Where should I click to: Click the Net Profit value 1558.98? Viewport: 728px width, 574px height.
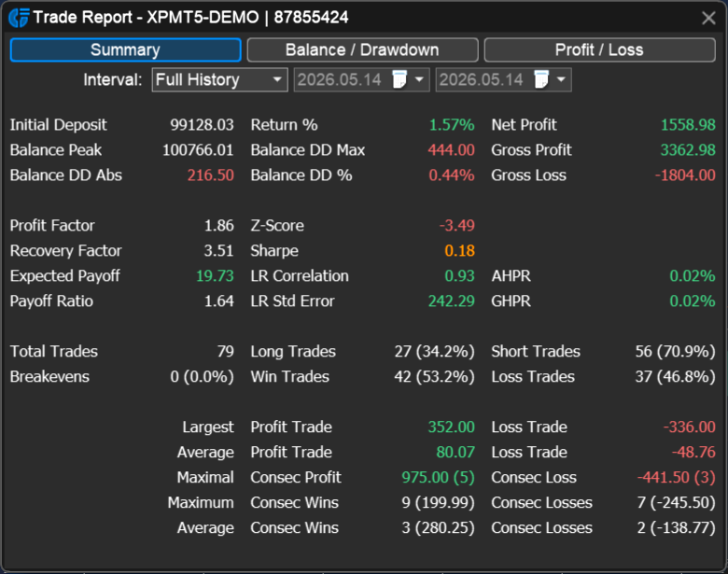[x=688, y=125]
